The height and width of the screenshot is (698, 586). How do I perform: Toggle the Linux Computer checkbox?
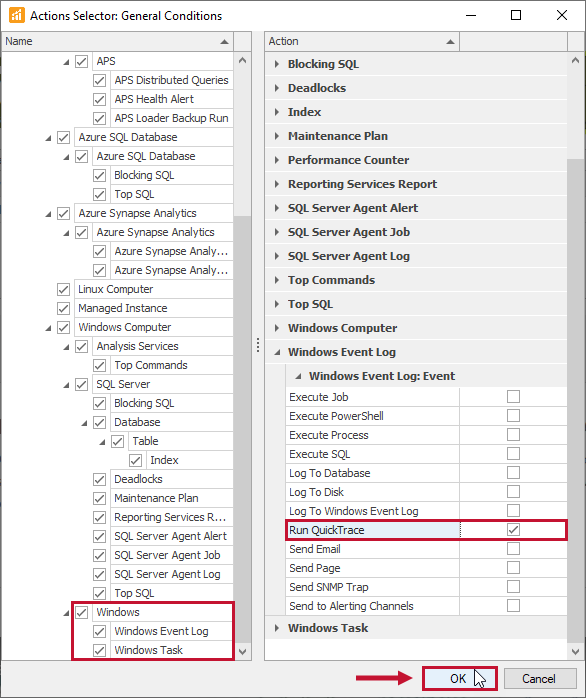(x=63, y=289)
